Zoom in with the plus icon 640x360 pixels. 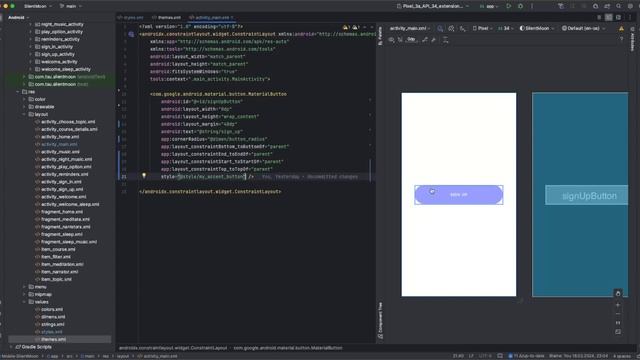pos(618,305)
